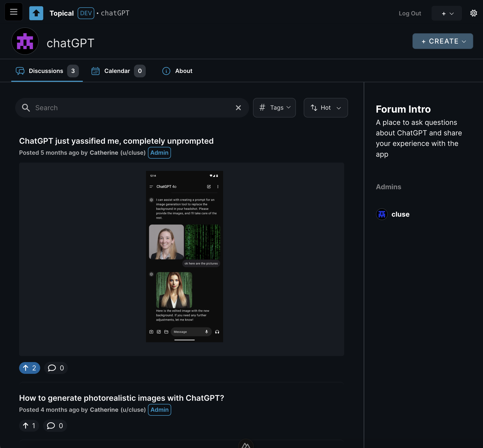Open the CREATE dropdown button

pyautogui.click(x=443, y=41)
